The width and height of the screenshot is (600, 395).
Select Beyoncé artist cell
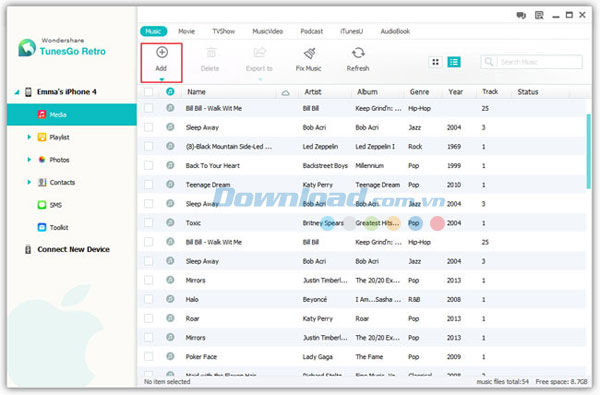pos(315,299)
